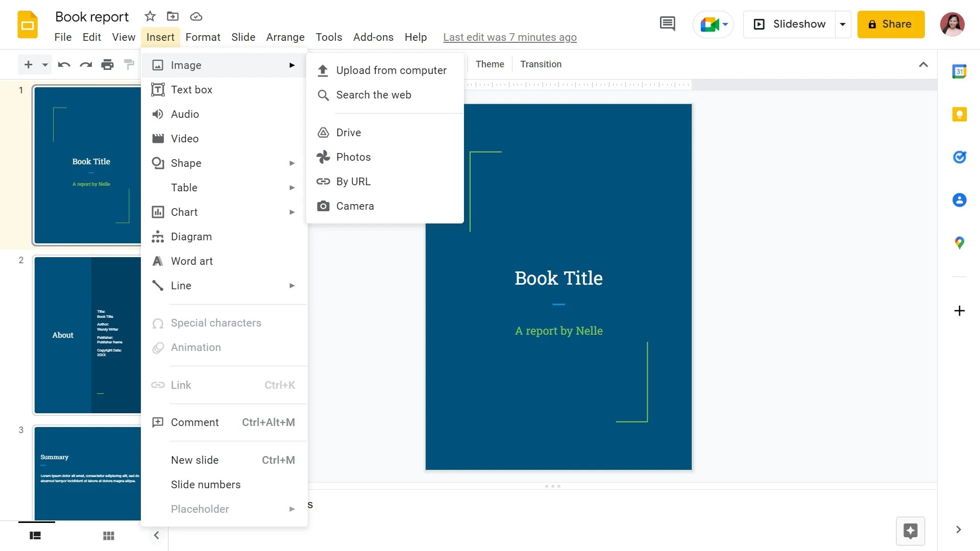Image resolution: width=980 pixels, height=551 pixels.
Task: Open Slideshow options dropdown arrow
Action: (843, 24)
